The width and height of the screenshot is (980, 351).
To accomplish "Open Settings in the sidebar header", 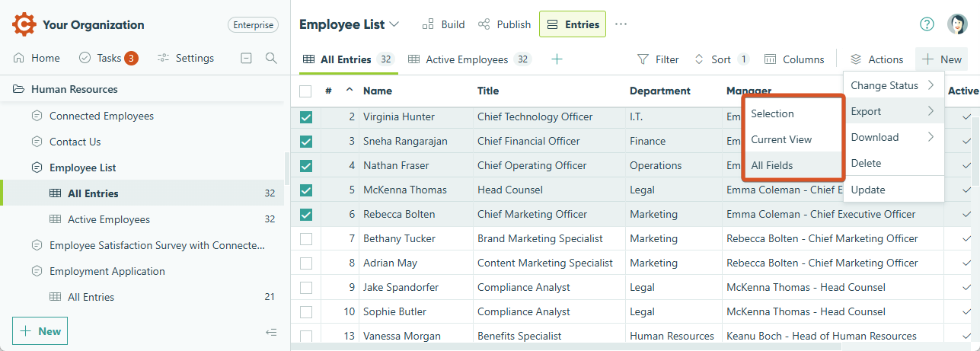I will coord(186,58).
